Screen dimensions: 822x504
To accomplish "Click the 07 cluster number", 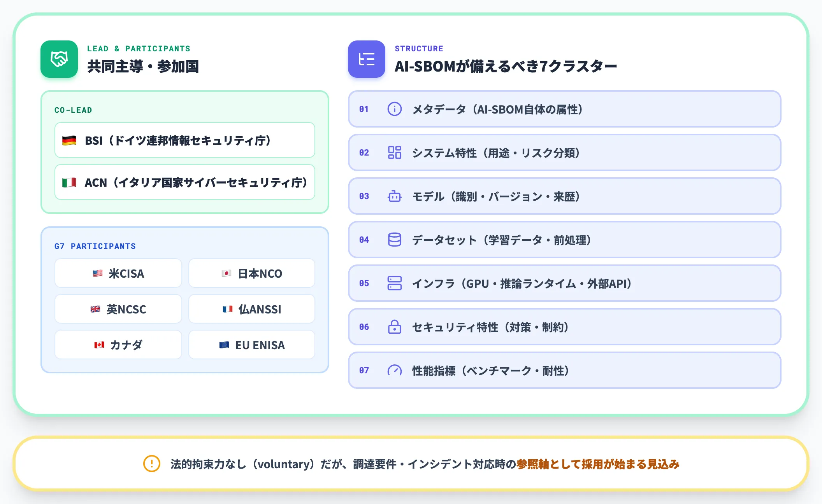I will (x=364, y=371).
